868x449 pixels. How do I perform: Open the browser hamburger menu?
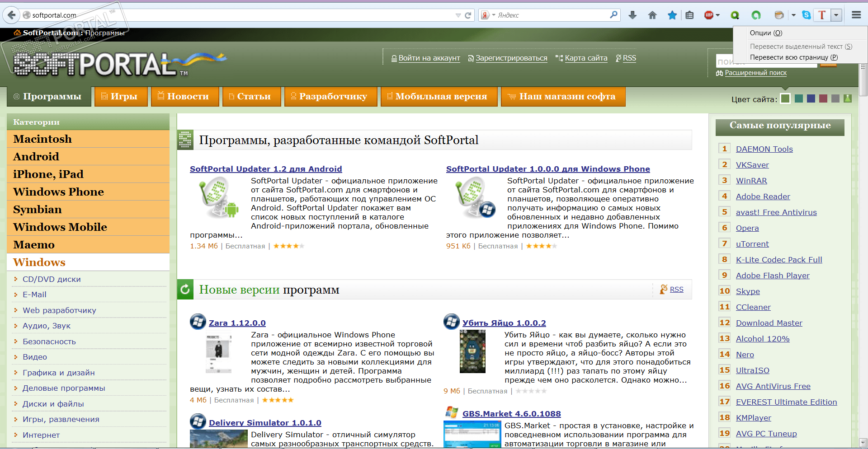pyautogui.click(x=856, y=15)
